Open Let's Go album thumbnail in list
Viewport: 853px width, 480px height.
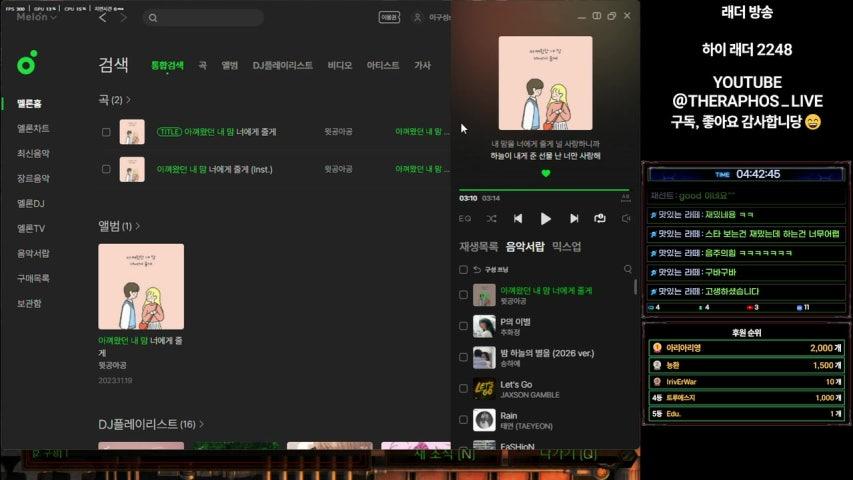pos(484,389)
